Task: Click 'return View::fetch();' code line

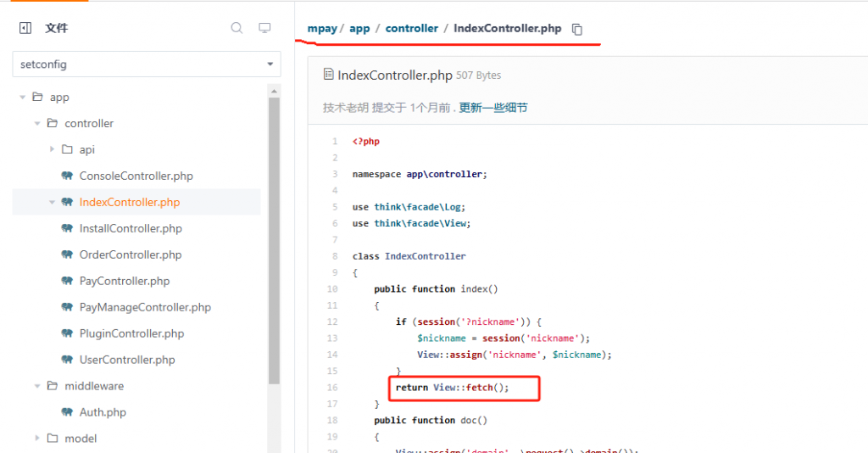Action: [x=452, y=387]
